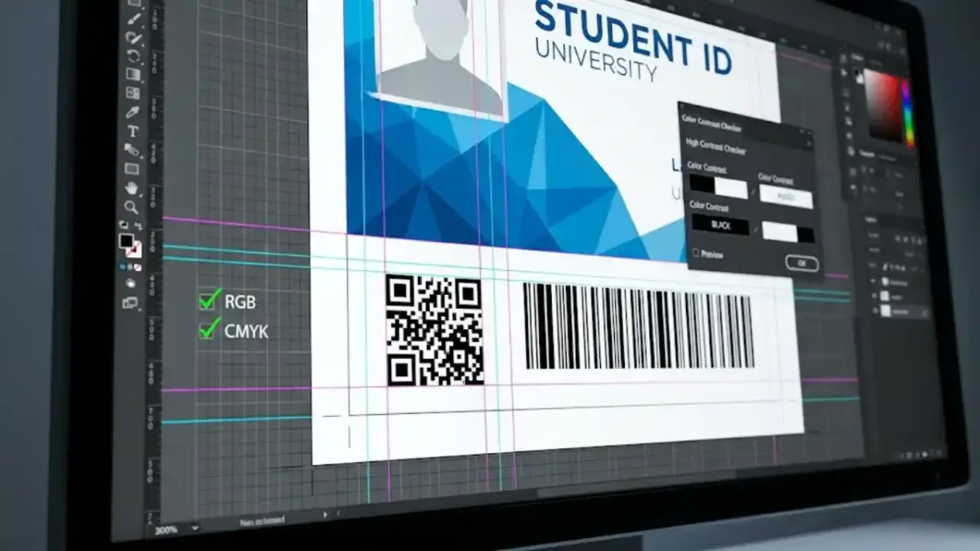Click the 300% zoom level field
The image size is (980, 551).
(x=166, y=529)
